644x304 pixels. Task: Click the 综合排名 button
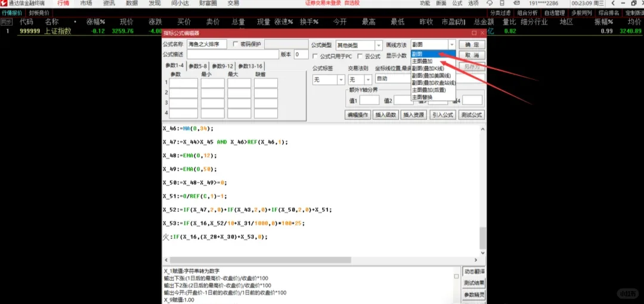click(609, 13)
